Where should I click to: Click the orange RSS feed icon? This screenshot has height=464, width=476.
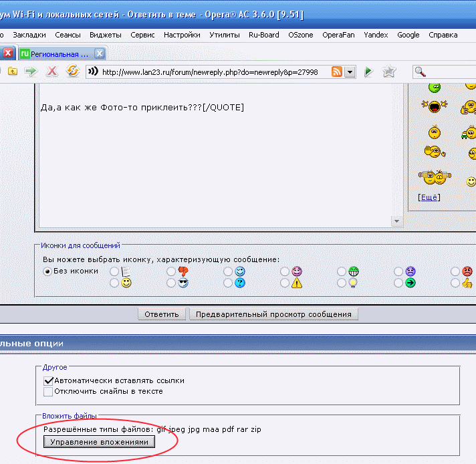pyautogui.click(x=337, y=72)
